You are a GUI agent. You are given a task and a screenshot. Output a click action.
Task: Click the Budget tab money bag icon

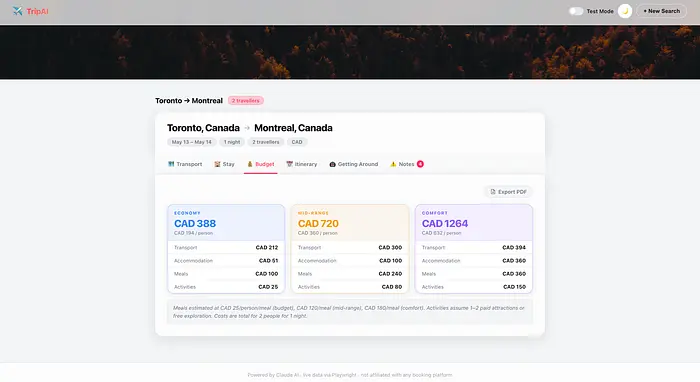[x=250, y=164]
